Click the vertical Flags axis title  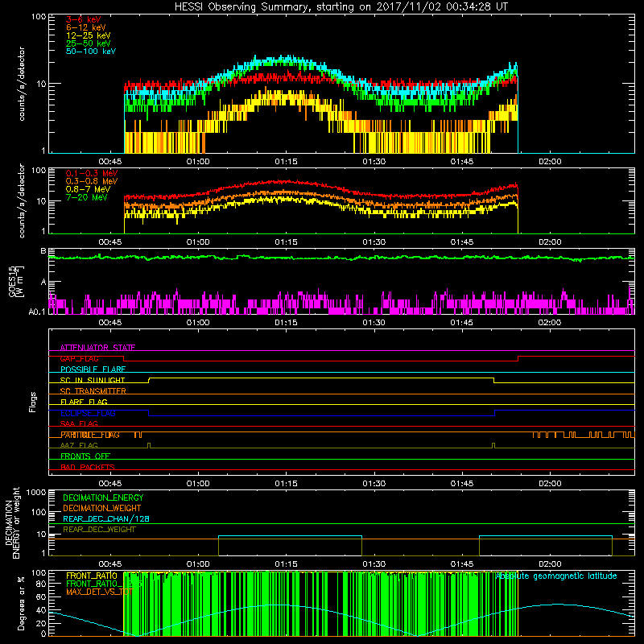click(x=33, y=402)
